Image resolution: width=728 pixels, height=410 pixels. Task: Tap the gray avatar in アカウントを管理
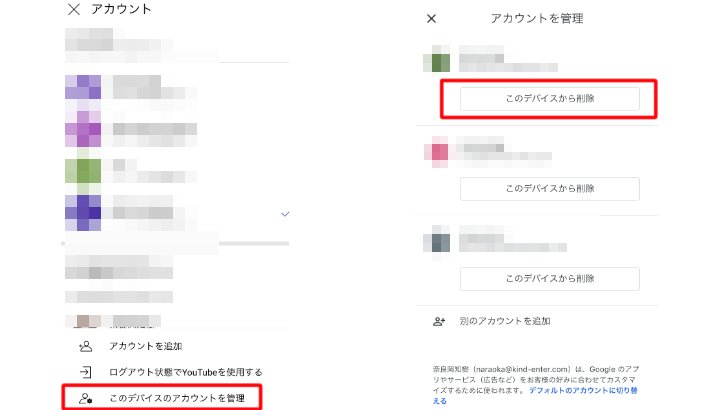pyautogui.click(x=437, y=242)
